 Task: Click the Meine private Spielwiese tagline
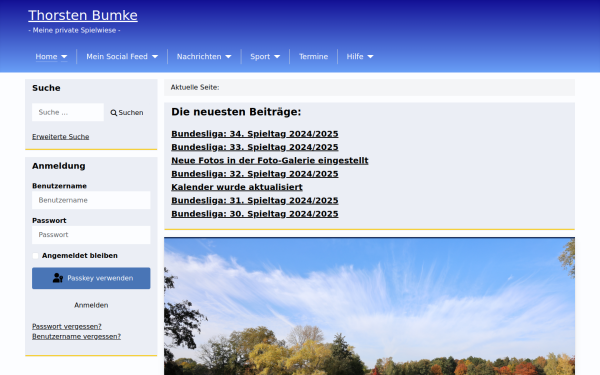point(74,30)
